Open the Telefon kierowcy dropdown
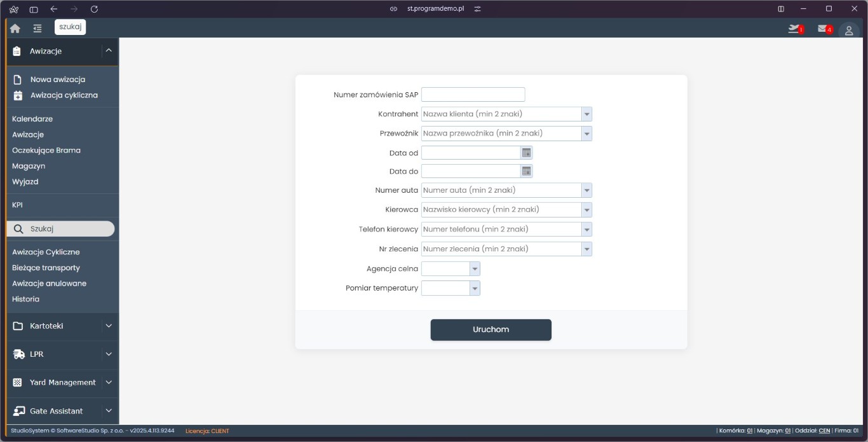The height and width of the screenshot is (442, 868). (x=587, y=229)
